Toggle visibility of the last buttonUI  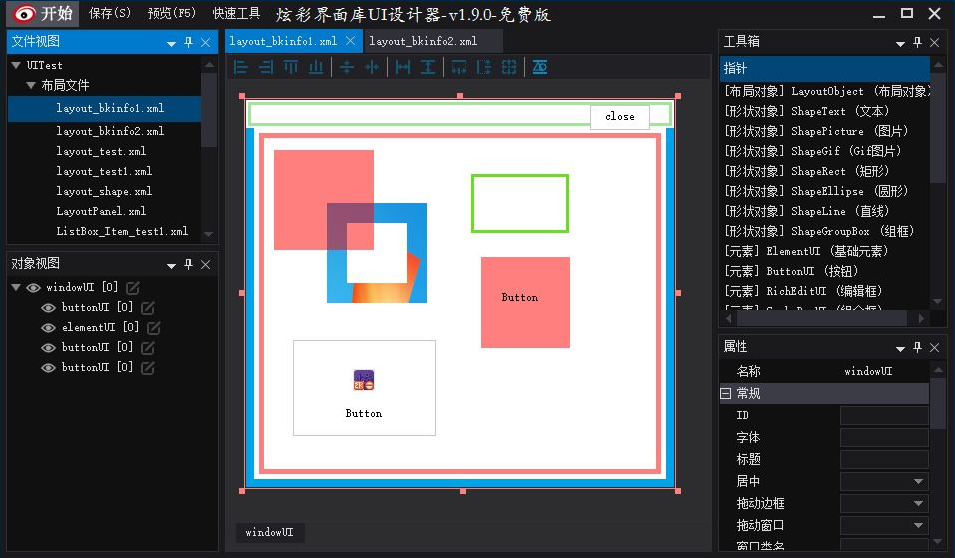pos(48,368)
